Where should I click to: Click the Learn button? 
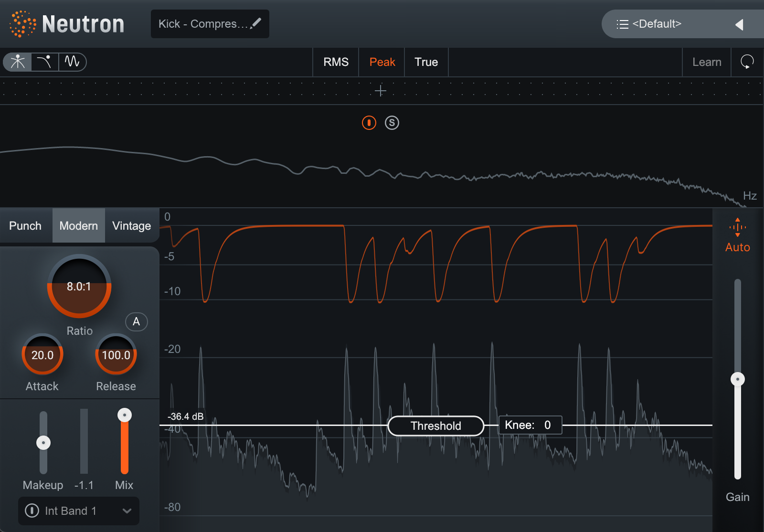point(707,62)
